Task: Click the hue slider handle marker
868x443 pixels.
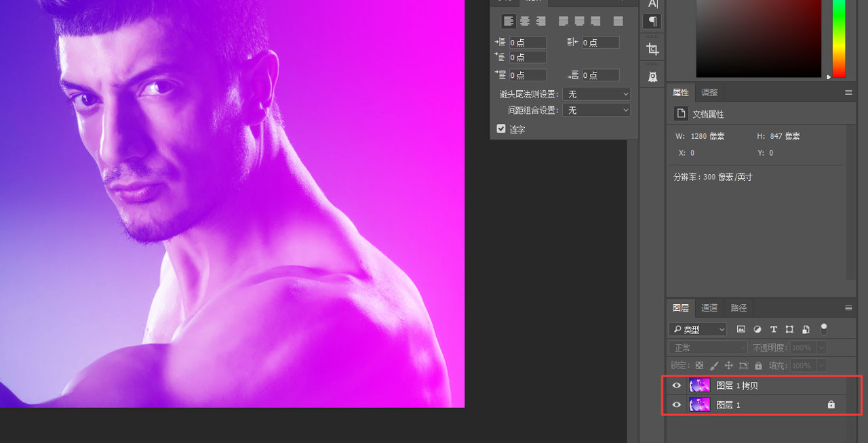Action: pyautogui.click(x=829, y=77)
